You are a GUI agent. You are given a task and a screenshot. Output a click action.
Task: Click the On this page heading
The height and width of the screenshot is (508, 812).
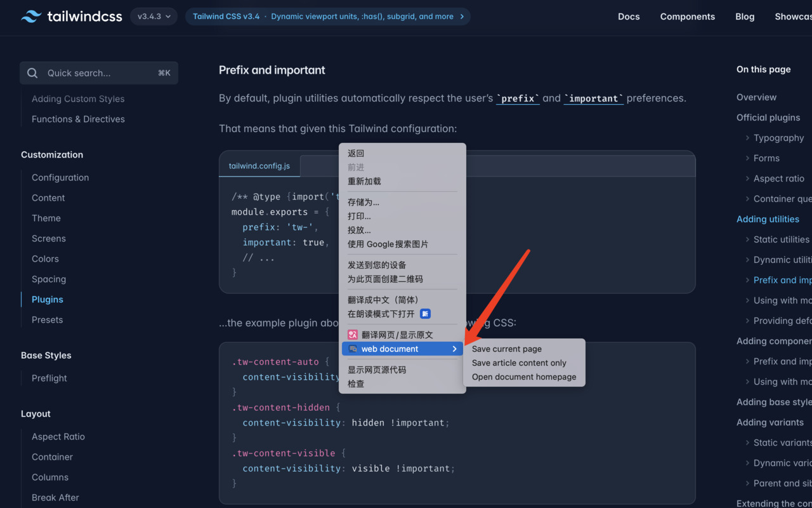tap(764, 69)
